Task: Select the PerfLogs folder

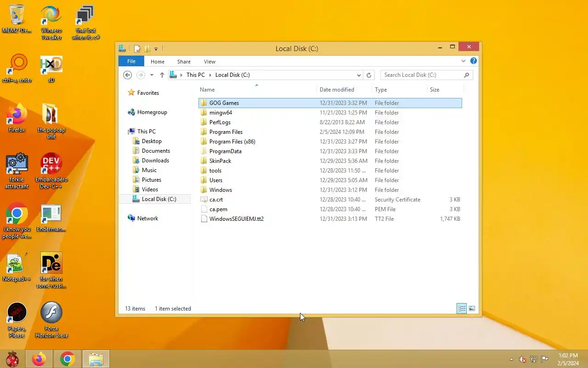Action: pyautogui.click(x=330, y=122)
